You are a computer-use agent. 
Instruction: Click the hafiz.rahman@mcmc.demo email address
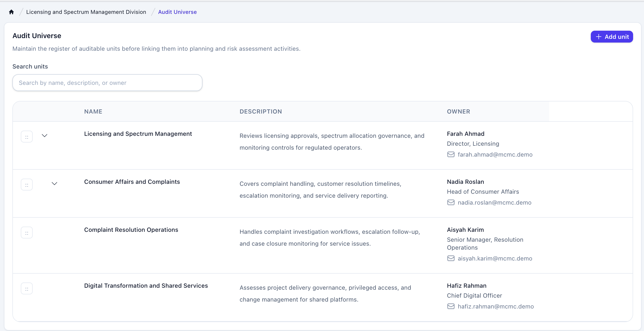495,306
